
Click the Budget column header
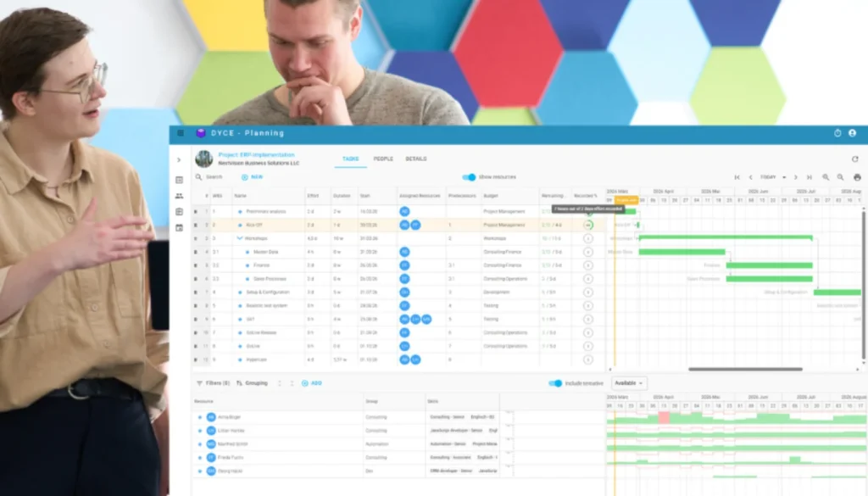pos(491,196)
